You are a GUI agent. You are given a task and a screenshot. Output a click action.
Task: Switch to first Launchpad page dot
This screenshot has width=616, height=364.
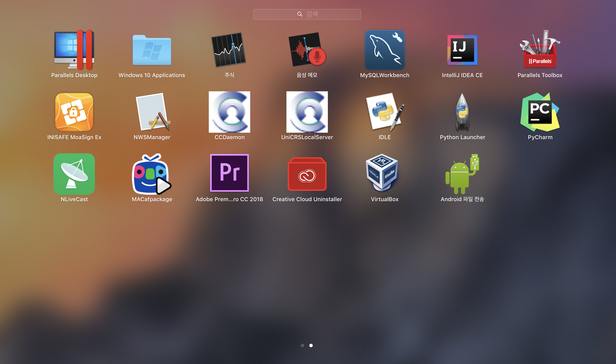[302, 345]
